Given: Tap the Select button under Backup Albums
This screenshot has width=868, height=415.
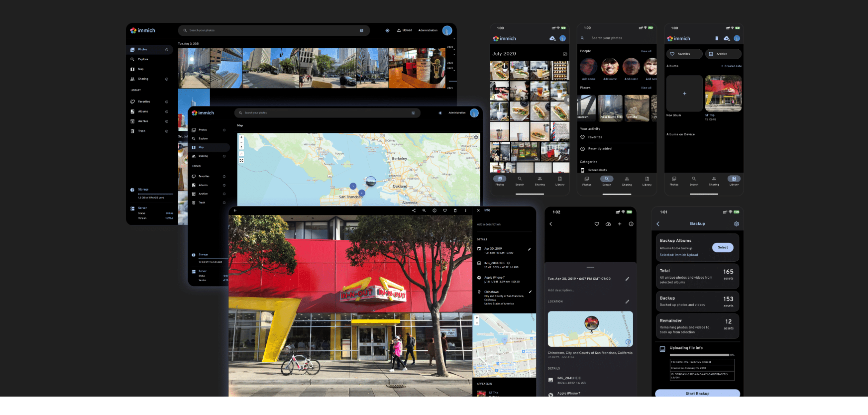Looking at the screenshot, I should [x=723, y=247].
